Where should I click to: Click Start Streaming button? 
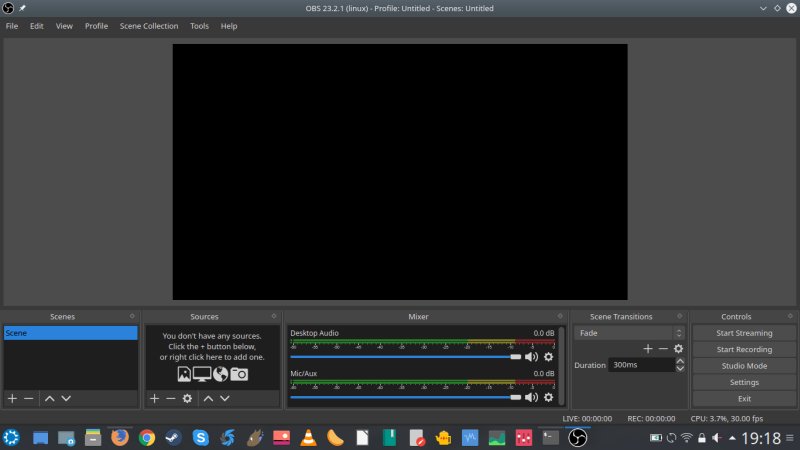(743, 333)
